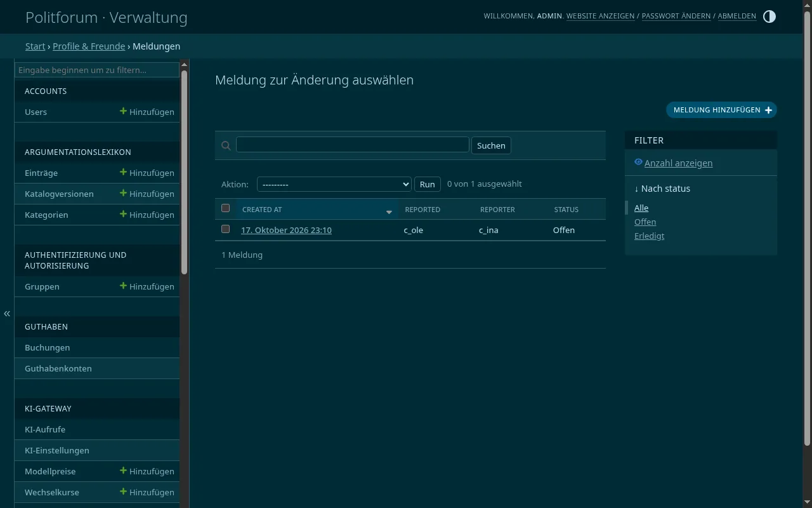The image size is (812, 508).
Task: Check the row for 17. Oktober 2026 23:10
Action: pyautogui.click(x=225, y=229)
